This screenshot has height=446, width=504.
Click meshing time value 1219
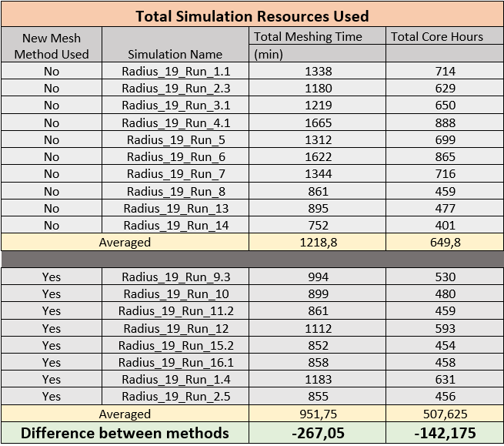coord(319,106)
